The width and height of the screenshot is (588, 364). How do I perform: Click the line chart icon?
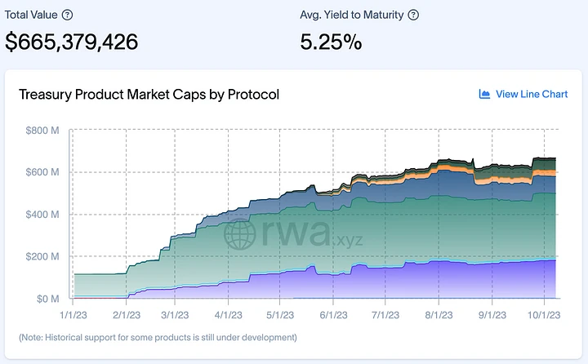point(484,94)
